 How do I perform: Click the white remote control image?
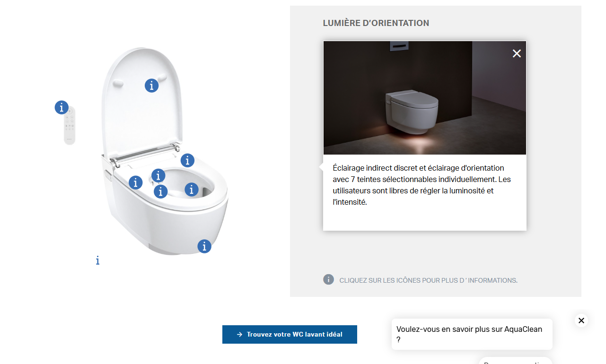70,125
